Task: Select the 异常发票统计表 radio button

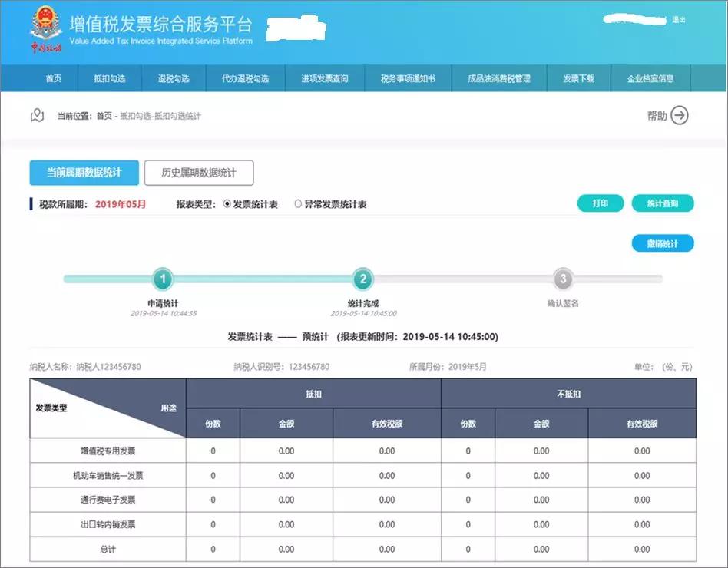Action: click(x=299, y=203)
